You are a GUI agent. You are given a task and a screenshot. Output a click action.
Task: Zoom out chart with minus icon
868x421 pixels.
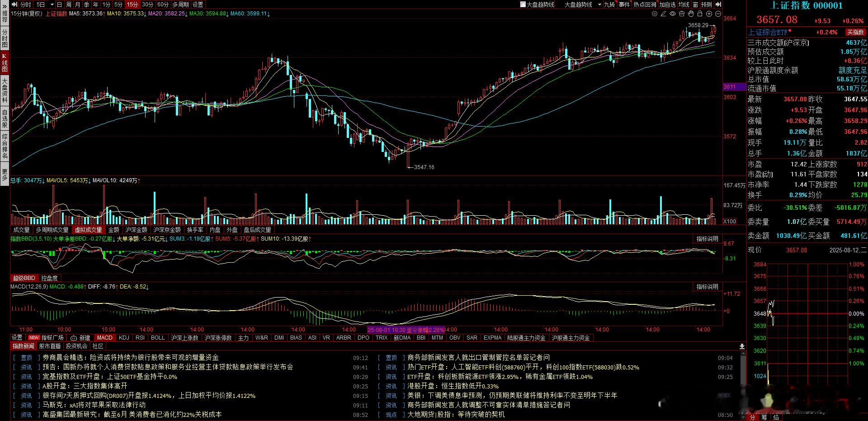tap(718, 14)
